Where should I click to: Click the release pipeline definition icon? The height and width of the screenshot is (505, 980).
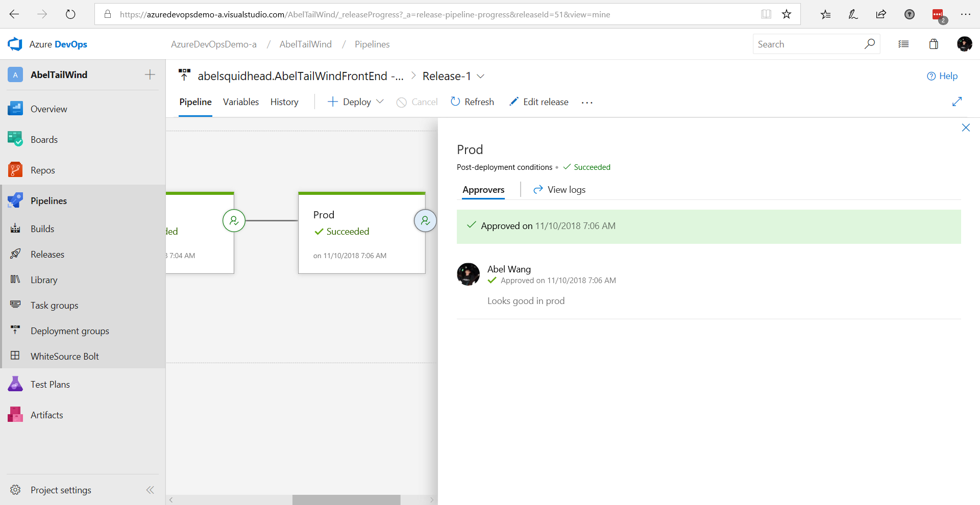pos(184,75)
